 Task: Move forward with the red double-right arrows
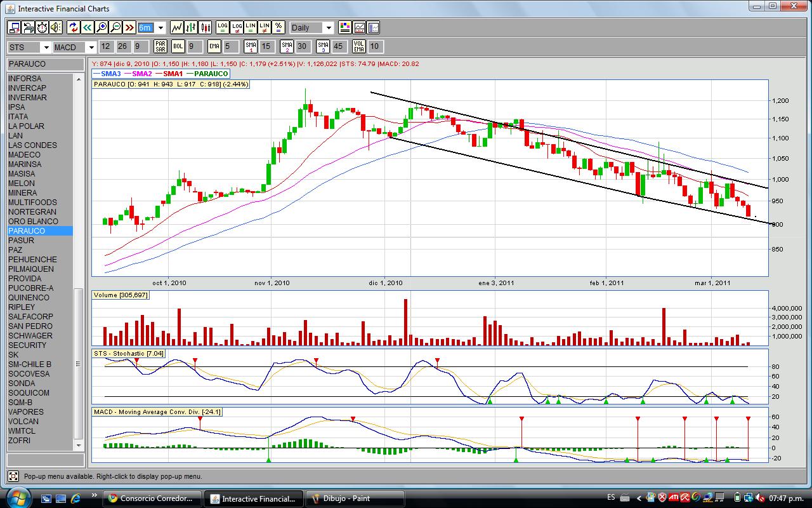(x=129, y=27)
